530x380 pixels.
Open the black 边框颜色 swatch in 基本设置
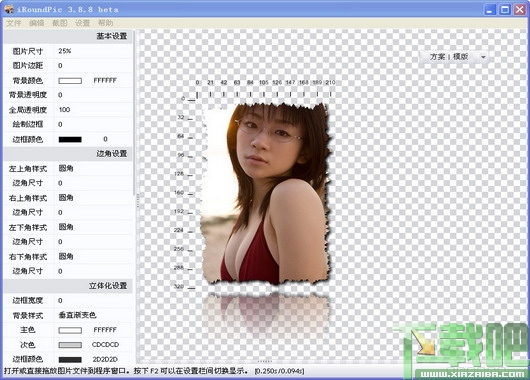(70, 139)
